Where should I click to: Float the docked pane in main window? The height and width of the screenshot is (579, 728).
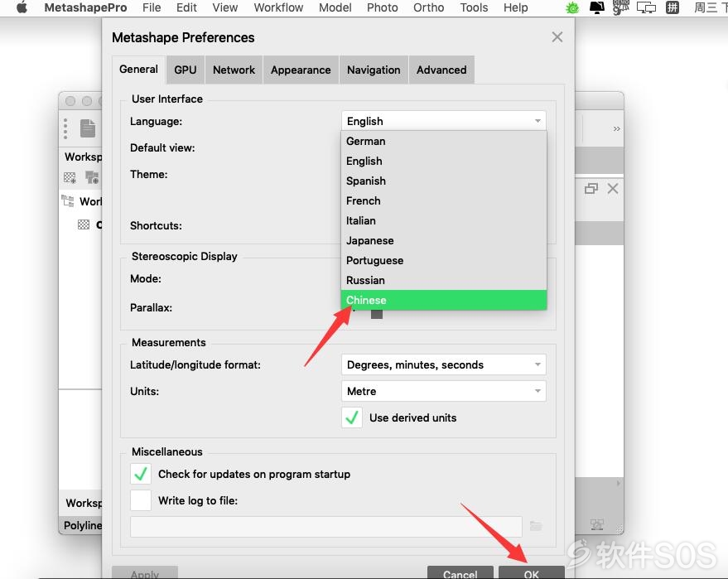(x=591, y=189)
